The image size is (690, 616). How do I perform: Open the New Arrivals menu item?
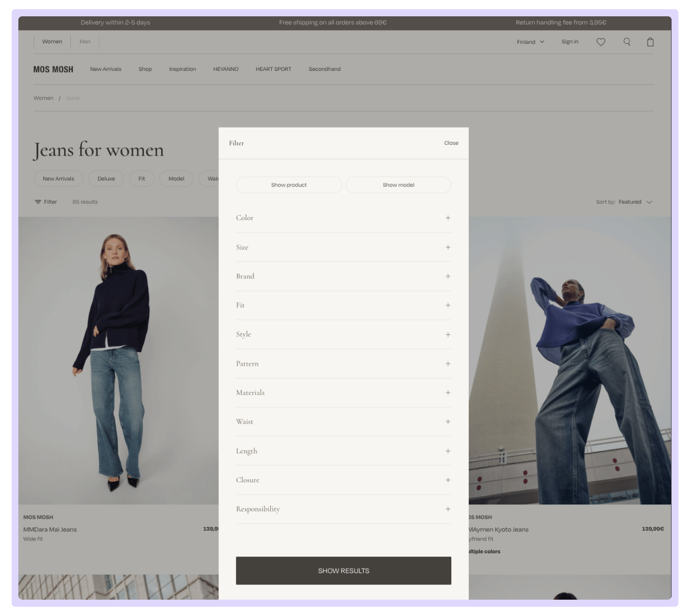[106, 69]
